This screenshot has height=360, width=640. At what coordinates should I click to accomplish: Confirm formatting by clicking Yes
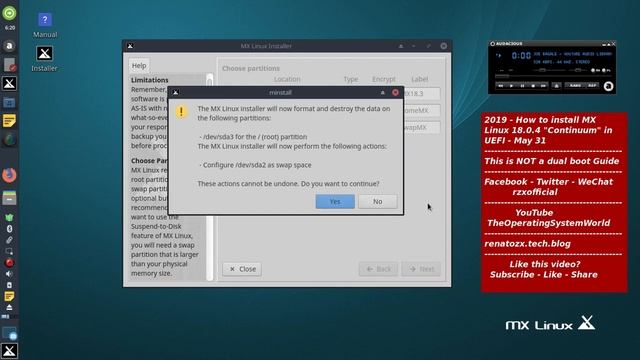[335, 201]
